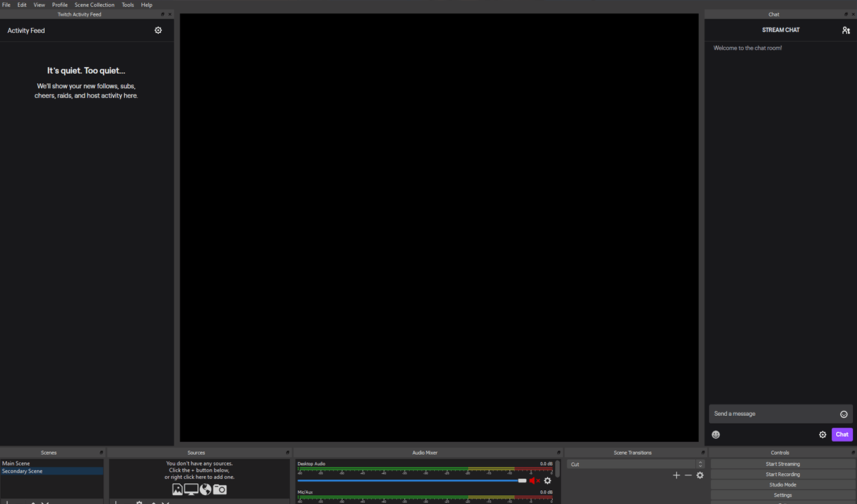
Task: Open the Profile menu
Action: (60, 4)
